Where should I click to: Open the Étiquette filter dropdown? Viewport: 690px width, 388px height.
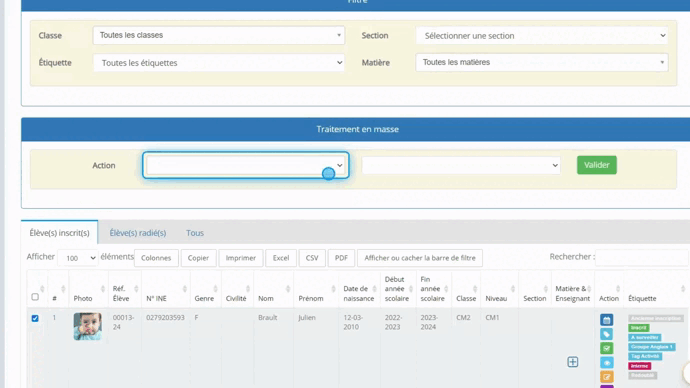tap(219, 62)
